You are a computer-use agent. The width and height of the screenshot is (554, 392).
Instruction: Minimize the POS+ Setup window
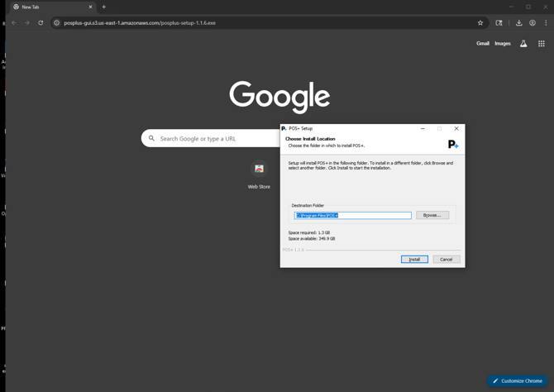coord(423,129)
